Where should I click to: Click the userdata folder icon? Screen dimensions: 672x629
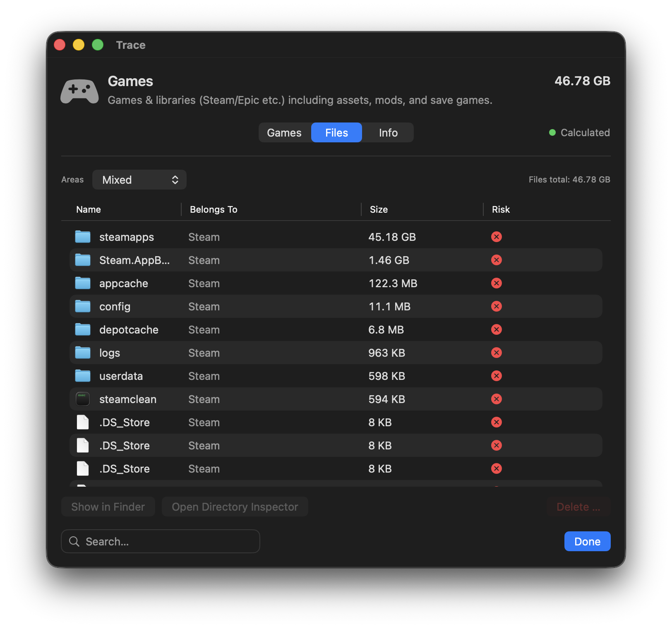click(x=83, y=376)
